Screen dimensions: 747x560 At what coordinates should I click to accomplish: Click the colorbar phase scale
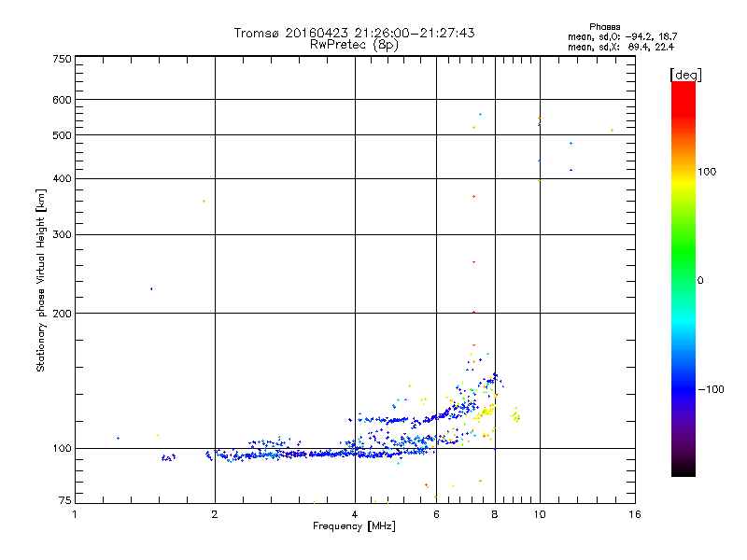click(x=684, y=278)
